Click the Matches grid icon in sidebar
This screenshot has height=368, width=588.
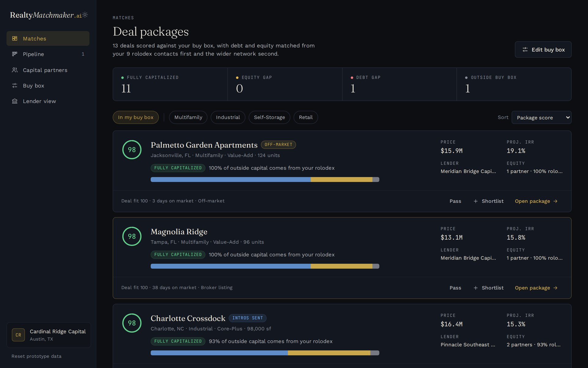point(15,38)
